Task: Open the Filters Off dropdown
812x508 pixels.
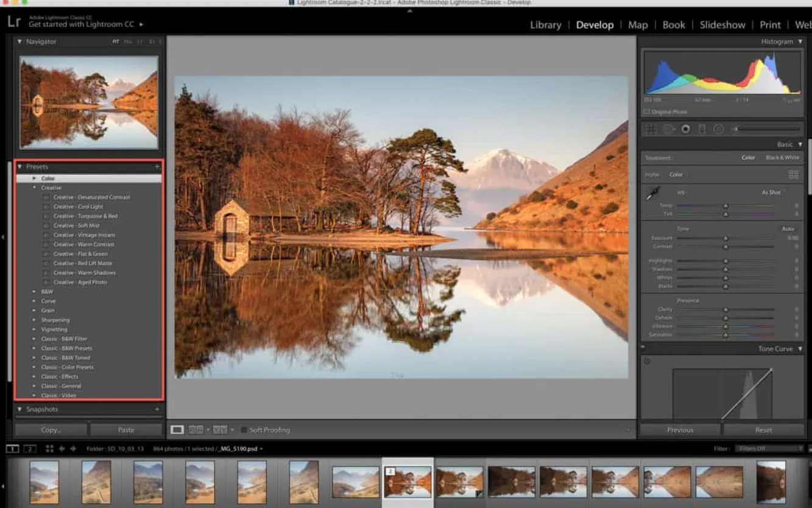Action: pos(768,449)
